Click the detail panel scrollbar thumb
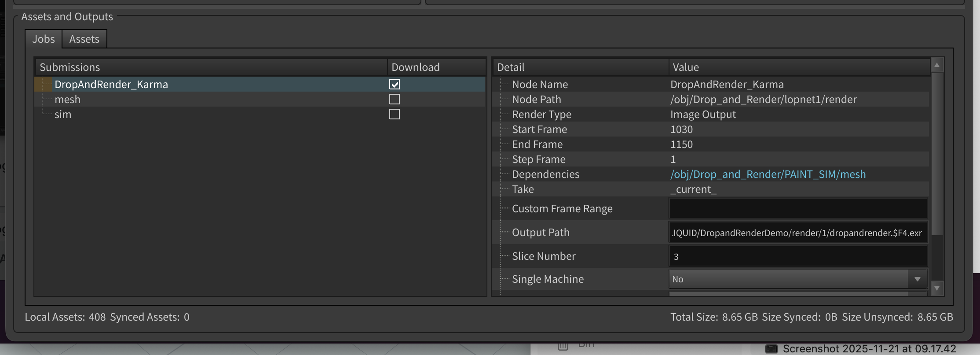Screen dimensions: 980x355 pos(937,154)
